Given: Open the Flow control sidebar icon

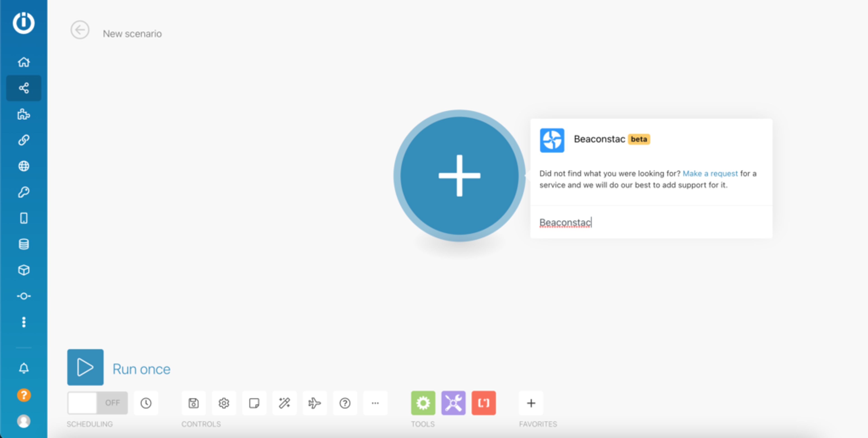Looking at the screenshot, I should click(24, 296).
